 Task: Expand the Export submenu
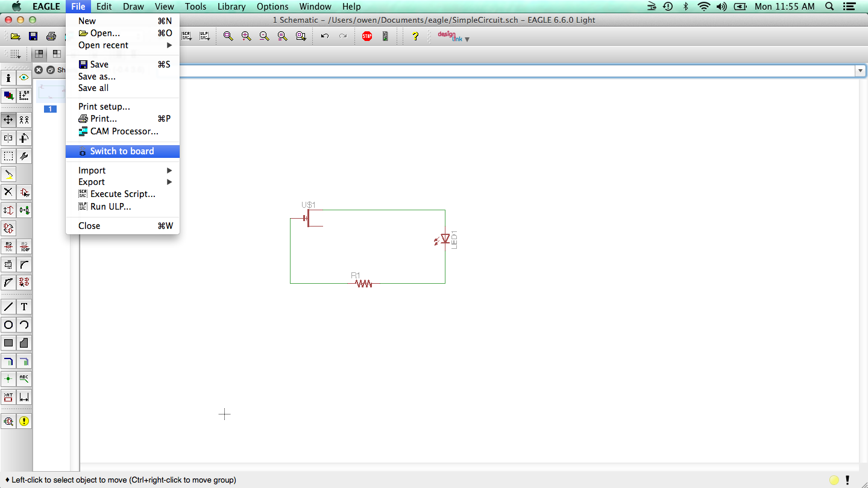[x=122, y=182]
